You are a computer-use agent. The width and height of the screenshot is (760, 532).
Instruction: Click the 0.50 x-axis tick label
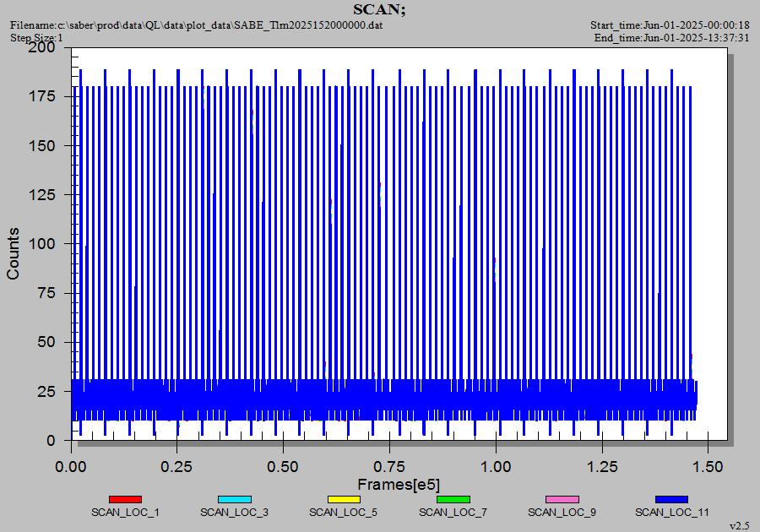coord(283,467)
